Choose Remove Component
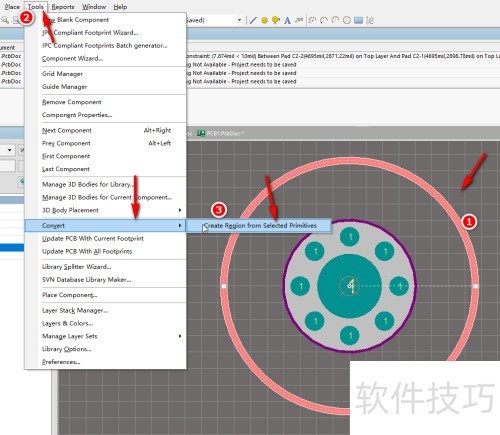 point(105,102)
